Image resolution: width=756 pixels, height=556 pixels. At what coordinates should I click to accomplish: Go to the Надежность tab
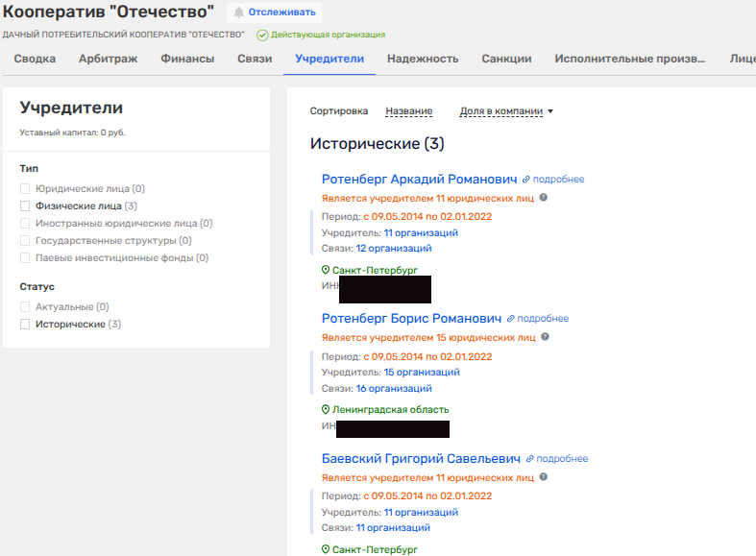423,59
